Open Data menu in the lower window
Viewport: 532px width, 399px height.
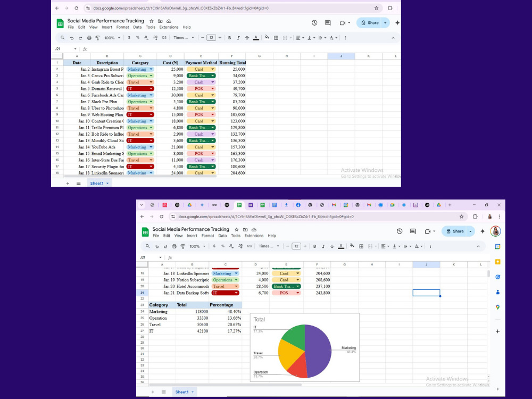222,236
